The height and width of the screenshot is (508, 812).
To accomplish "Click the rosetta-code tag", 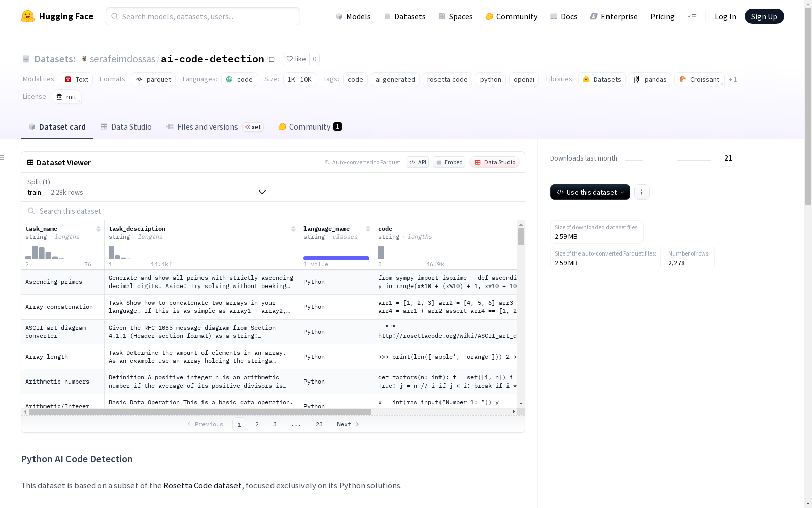I will pos(448,79).
